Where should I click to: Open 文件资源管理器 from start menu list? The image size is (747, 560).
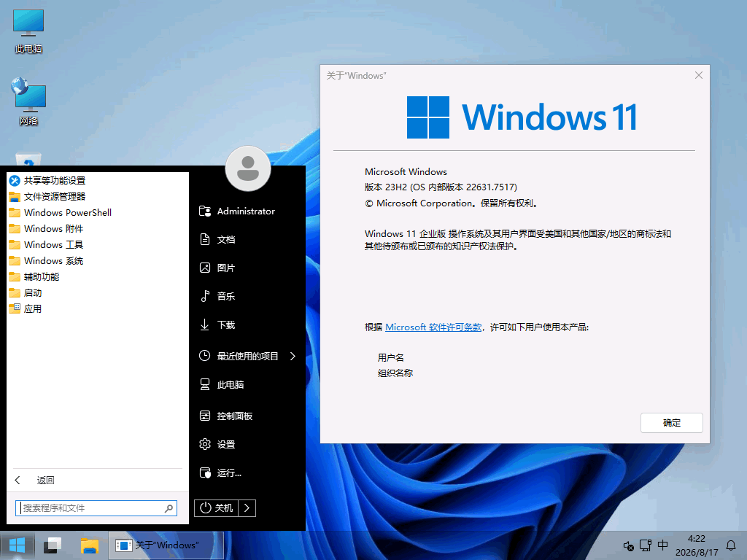(98, 197)
